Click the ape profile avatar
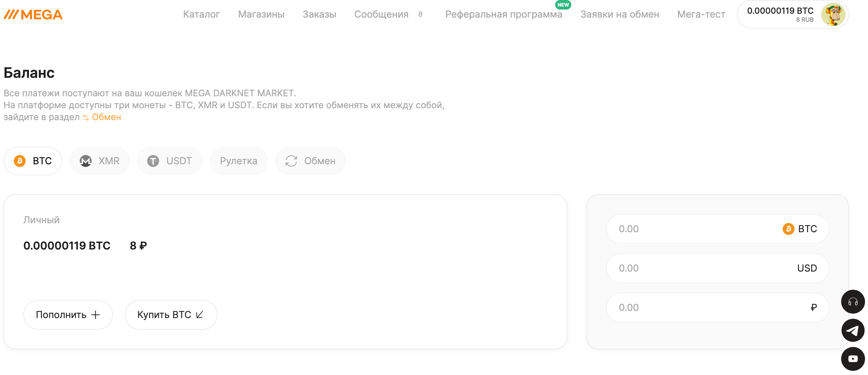 (833, 15)
